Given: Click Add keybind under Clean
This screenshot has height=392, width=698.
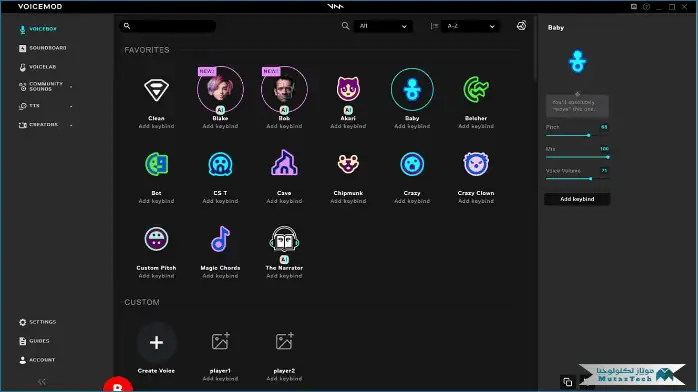Looking at the screenshot, I should click(x=156, y=126).
